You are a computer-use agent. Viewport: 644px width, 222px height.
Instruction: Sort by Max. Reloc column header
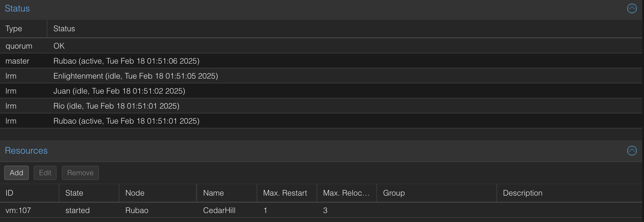coord(347,193)
